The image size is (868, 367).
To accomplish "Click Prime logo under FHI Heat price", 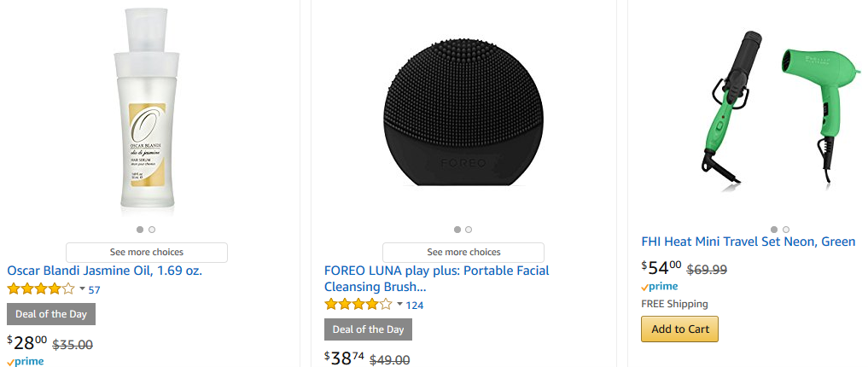I will pyautogui.click(x=660, y=287).
